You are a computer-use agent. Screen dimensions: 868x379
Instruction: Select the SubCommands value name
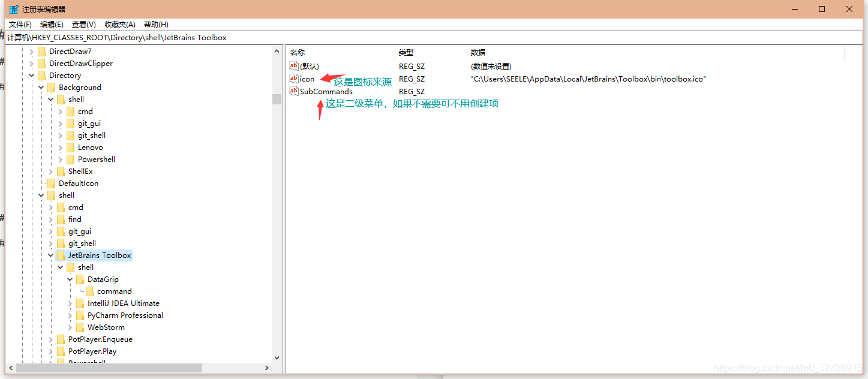click(326, 91)
